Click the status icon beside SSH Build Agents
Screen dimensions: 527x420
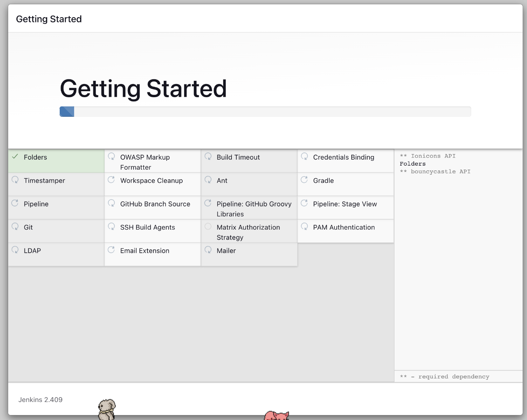[x=112, y=226]
